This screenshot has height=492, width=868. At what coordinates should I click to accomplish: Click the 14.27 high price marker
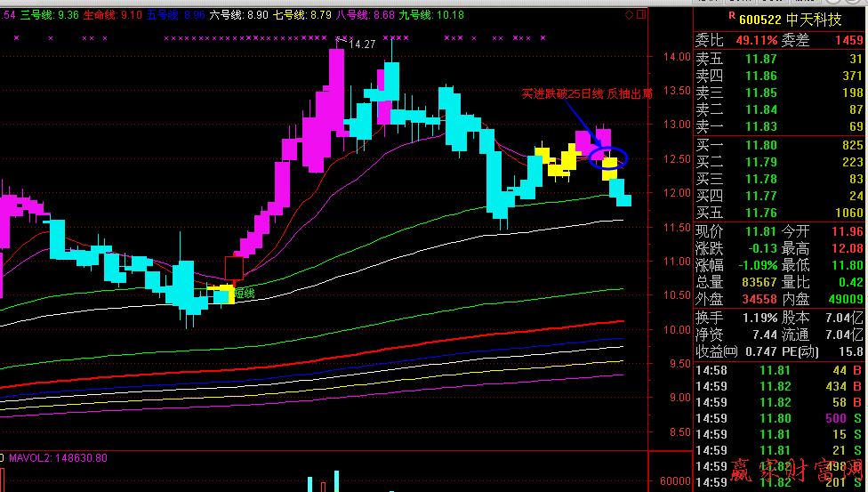pos(359,44)
